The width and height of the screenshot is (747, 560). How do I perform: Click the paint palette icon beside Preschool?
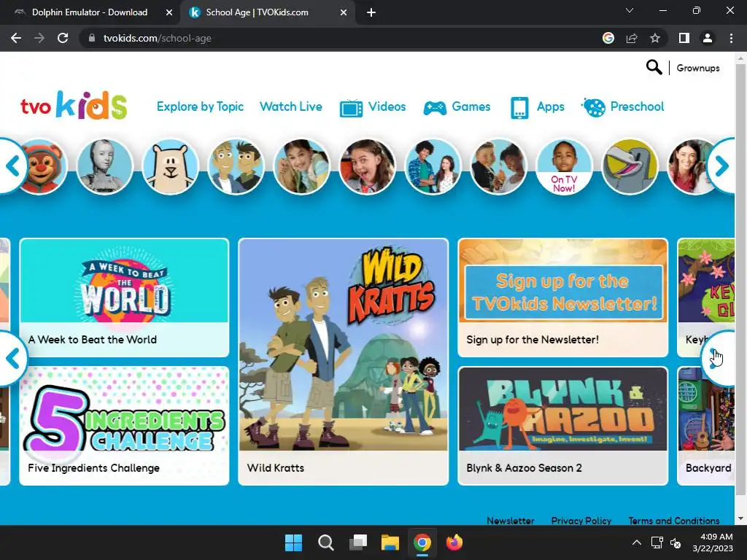click(x=594, y=108)
